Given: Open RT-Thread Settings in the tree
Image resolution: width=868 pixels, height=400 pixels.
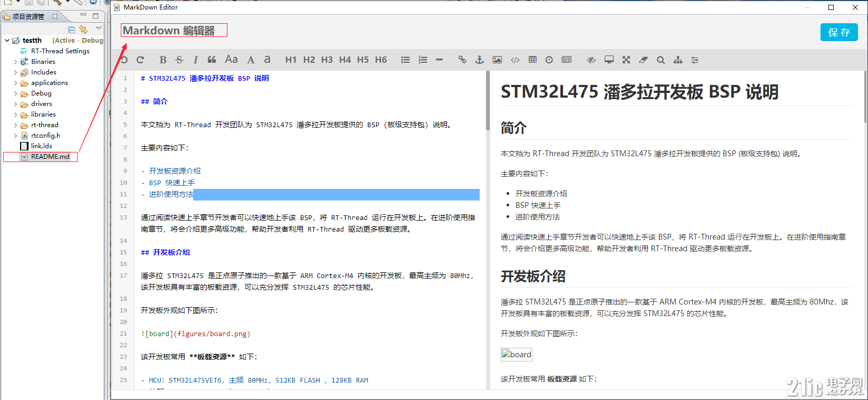Looking at the screenshot, I should (60, 51).
